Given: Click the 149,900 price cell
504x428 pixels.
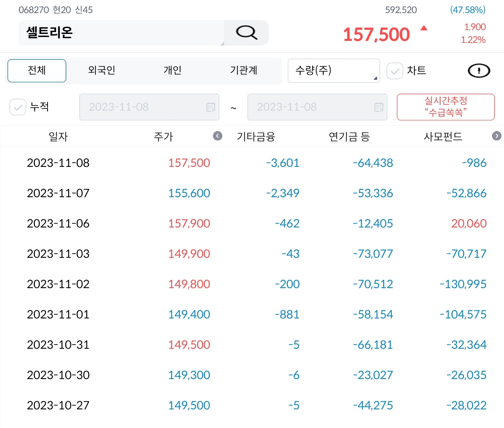Looking at the screenshot, I should (189, 254).
